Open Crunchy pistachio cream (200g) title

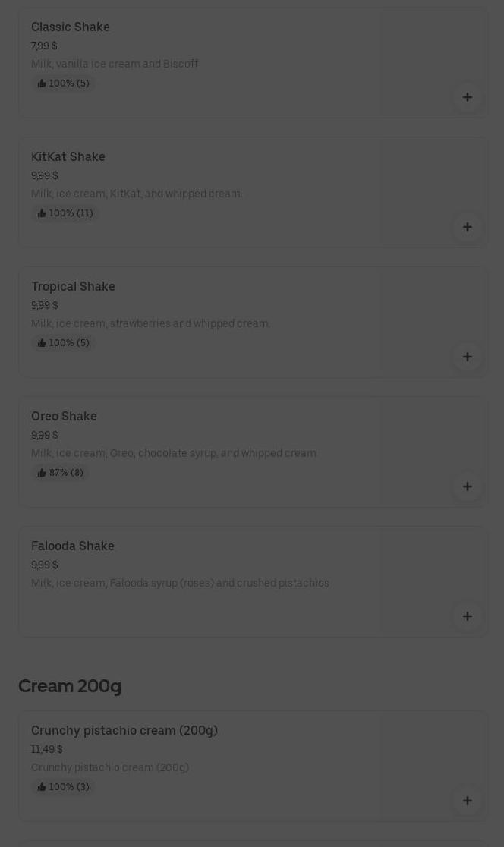[x=124, y=730]
